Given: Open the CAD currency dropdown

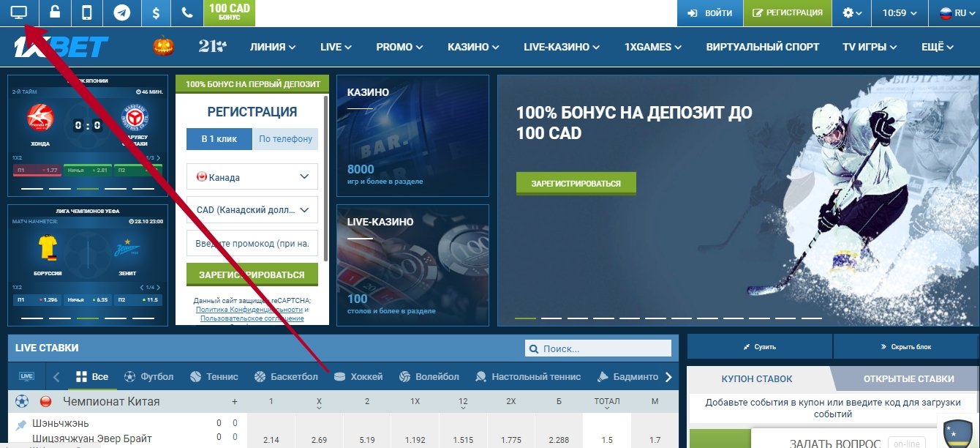Looking at the screenshot, I should 252,209.
